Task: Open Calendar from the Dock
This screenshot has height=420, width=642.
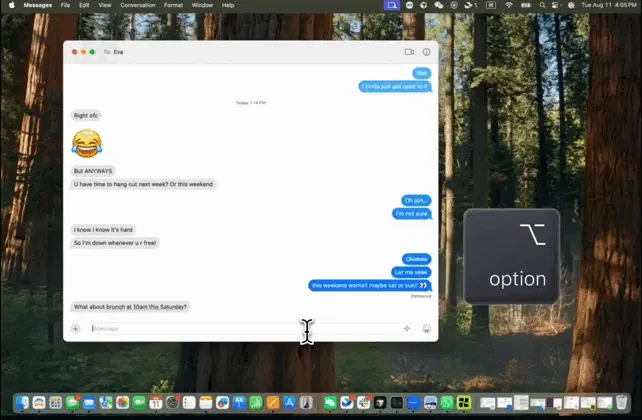Action: point(156,403)
